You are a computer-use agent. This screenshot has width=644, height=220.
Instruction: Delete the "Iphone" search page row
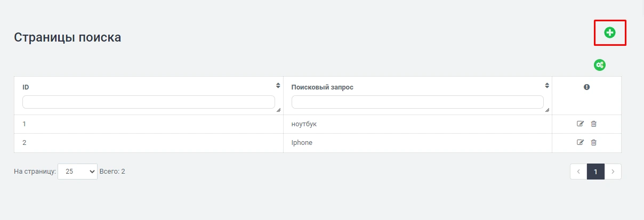(593, 142)
